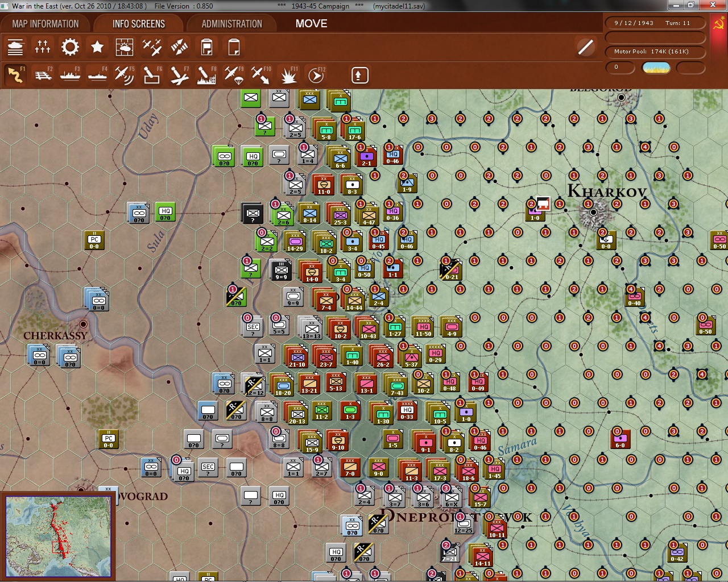The width and height of the screenshot is (728, 582).
Task: Select the 13-21 red unit stack
Action: click(309, 384)
